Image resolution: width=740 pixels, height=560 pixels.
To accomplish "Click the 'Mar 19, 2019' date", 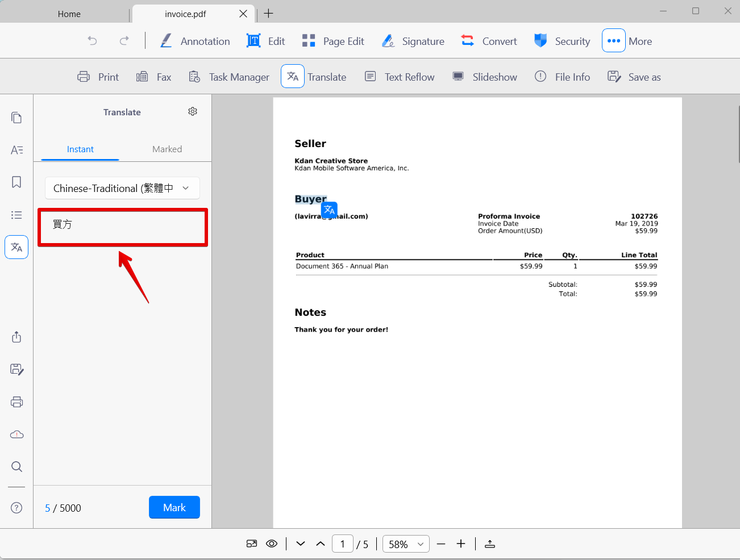I will tap(637, 224).
